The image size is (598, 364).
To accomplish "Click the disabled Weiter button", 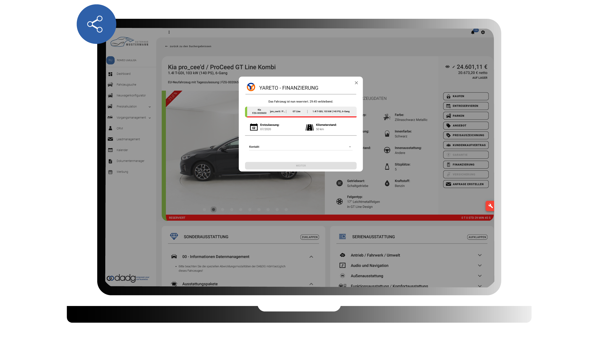I will (301, 166).
